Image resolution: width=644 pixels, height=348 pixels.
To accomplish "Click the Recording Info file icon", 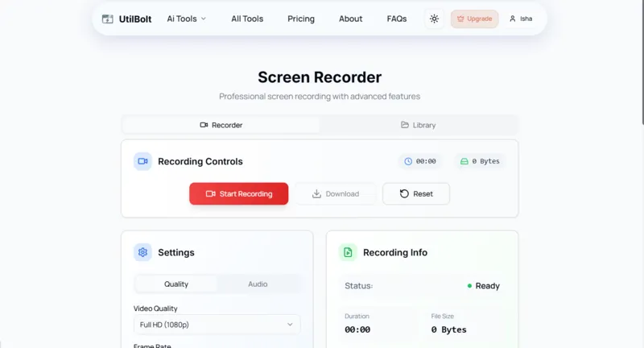I will pyautogui.click(x=348, y=252).
